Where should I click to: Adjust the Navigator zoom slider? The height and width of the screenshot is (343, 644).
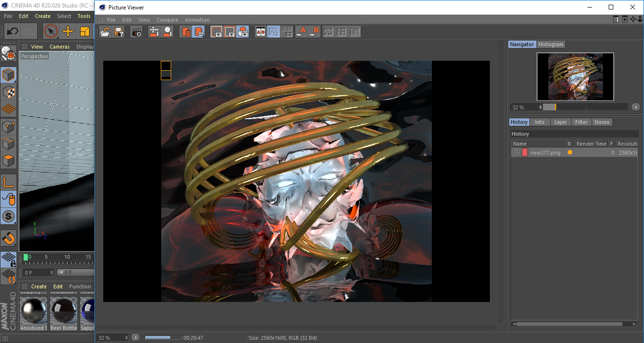coord(585,107)
